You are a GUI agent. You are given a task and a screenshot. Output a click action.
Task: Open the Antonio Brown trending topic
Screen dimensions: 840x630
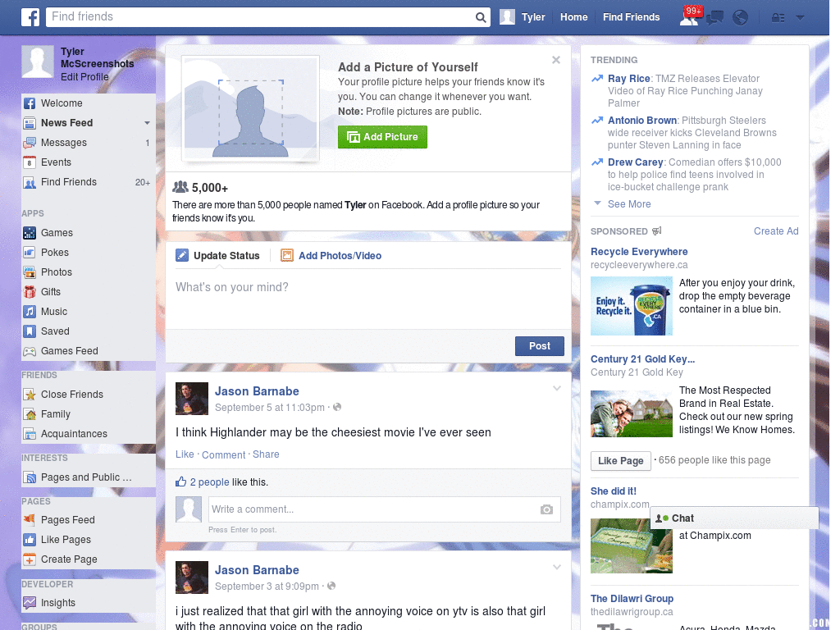pos(642,121)
